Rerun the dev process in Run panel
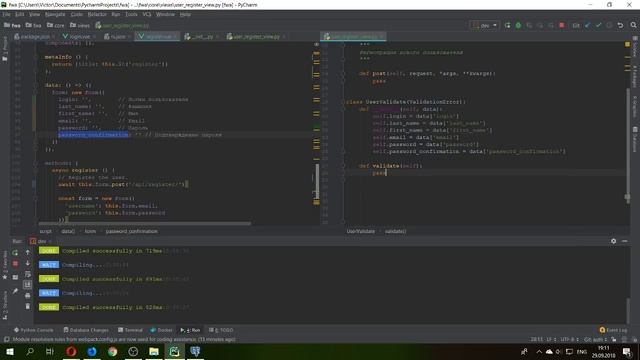This screenshot has height=360, width=640. pos(15,253)
